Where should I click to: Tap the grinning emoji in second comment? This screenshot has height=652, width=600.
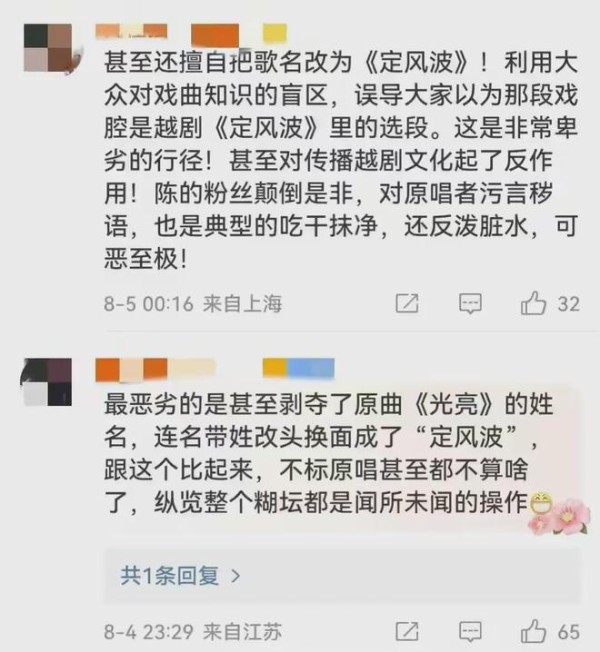tap(541, 503)
